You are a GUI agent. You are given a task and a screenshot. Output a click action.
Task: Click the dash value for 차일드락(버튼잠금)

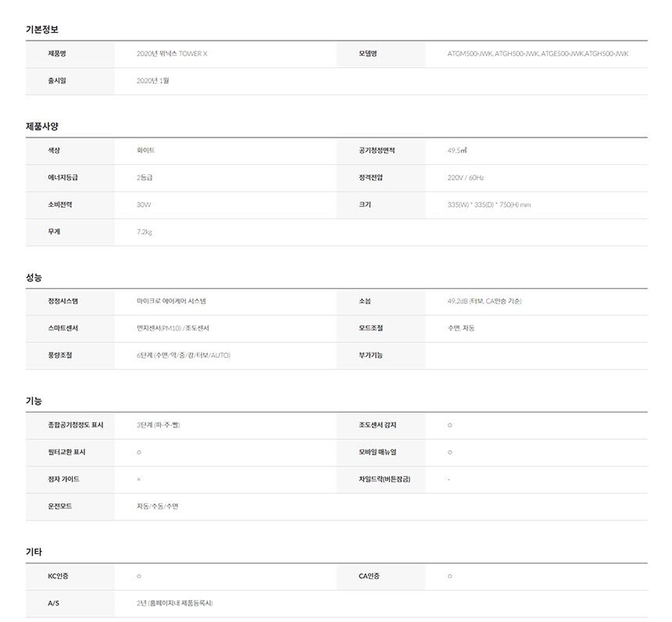click(449, 479)
